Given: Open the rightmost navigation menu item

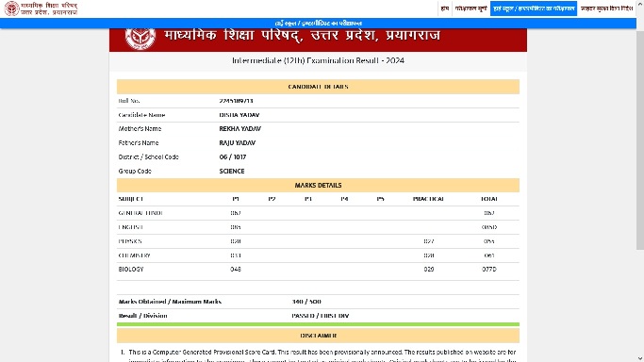Looking at the screenshot, I should [606, 8].
